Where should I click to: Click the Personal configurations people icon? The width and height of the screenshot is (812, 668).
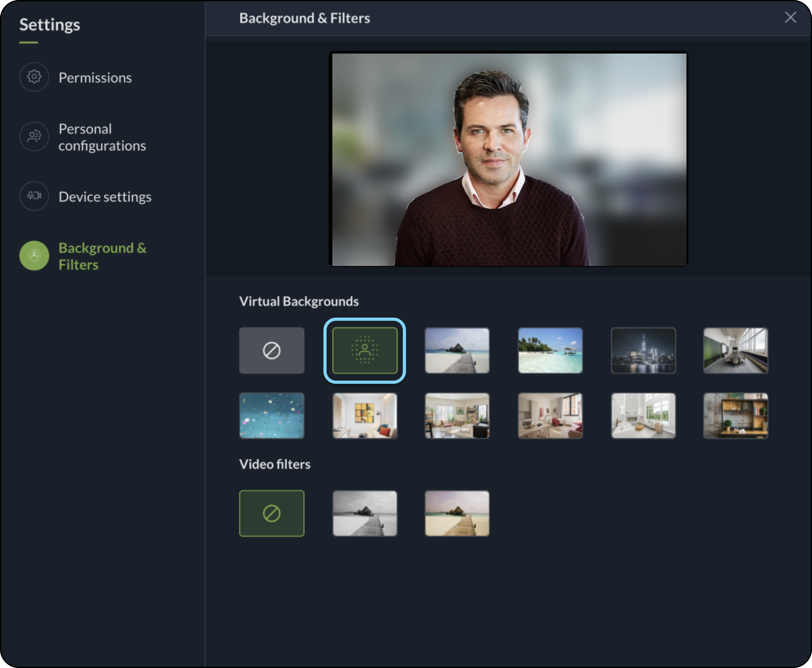pyautogui.click(x=34, y=137)
